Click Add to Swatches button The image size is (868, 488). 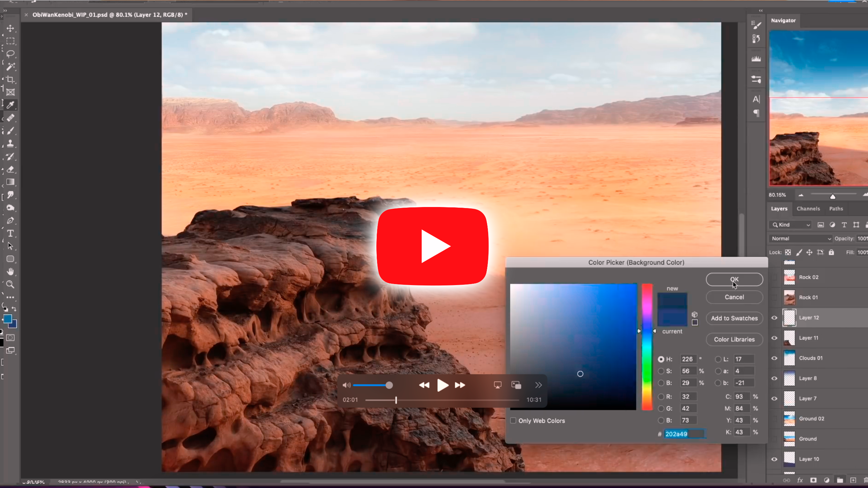(734, 318)
